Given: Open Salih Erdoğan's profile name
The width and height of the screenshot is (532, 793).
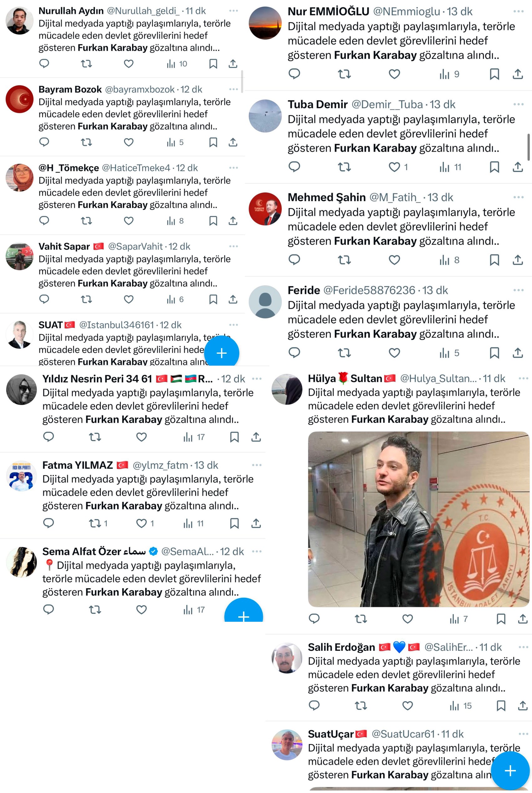Looking at the screenshot, I should 341,647.
